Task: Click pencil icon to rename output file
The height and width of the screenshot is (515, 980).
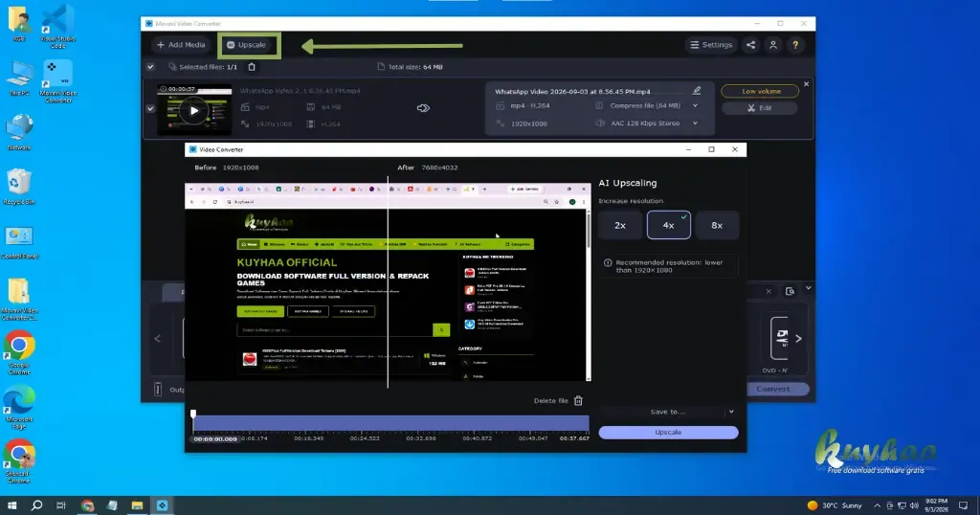Action: [x=697, y=91]
